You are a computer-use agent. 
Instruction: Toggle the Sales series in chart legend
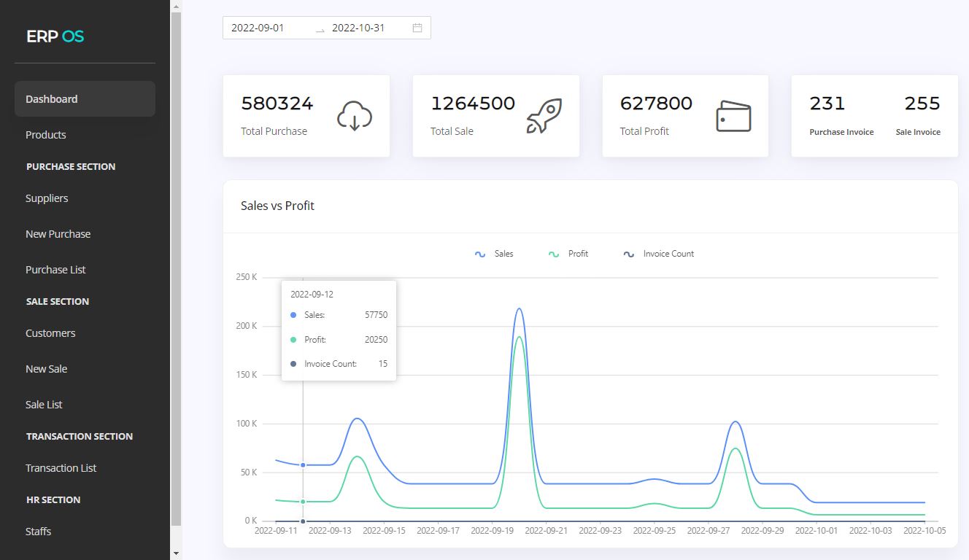pos(495,254)
